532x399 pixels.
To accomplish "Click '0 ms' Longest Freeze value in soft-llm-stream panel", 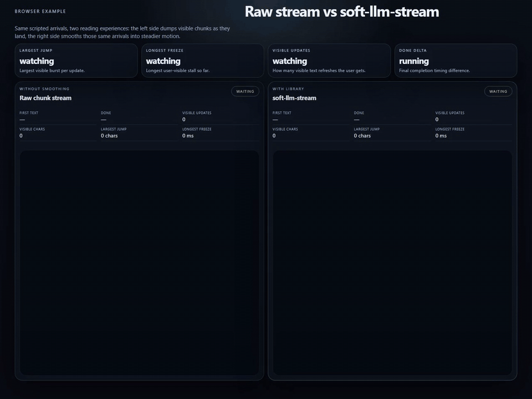I will click(441, 136).
